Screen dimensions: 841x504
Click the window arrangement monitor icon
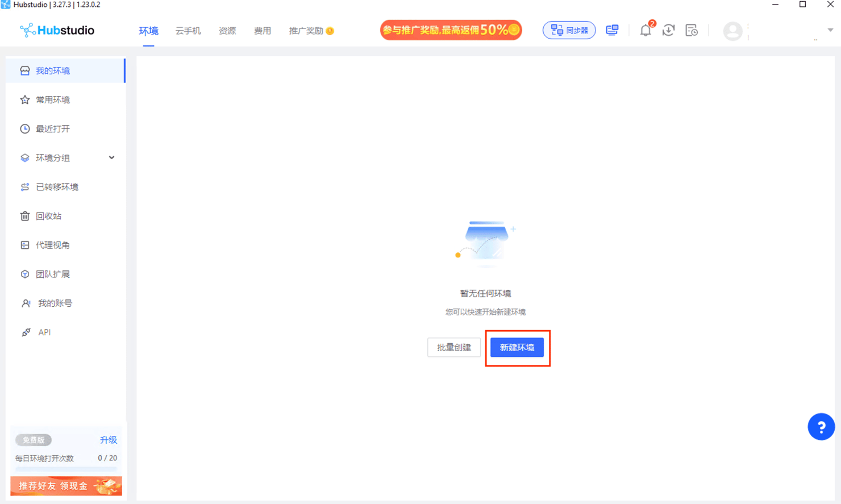click(x=612, y=30)
